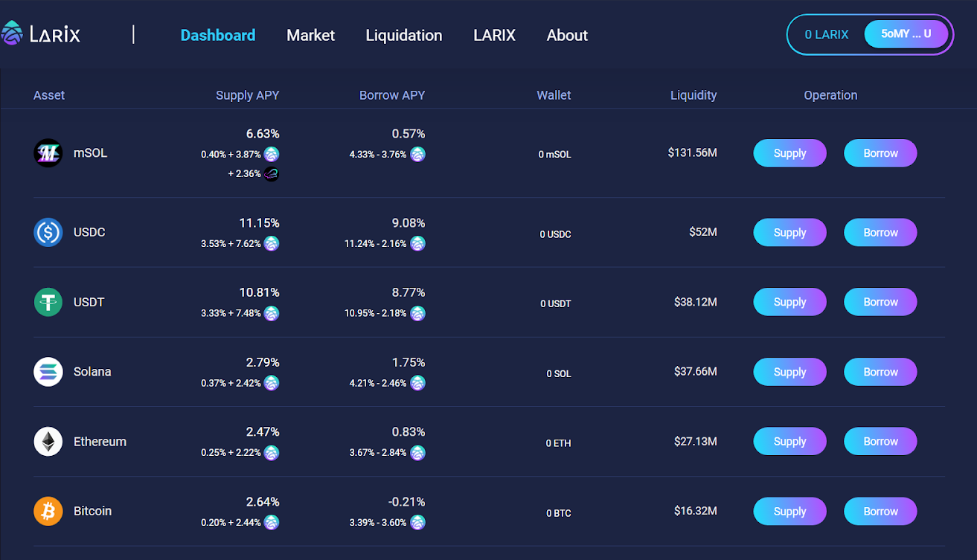Click Borrow in the Ethereum row
The height and width of the screenshot is (560, 977).
pyautogui.click(x=880, y=442)
